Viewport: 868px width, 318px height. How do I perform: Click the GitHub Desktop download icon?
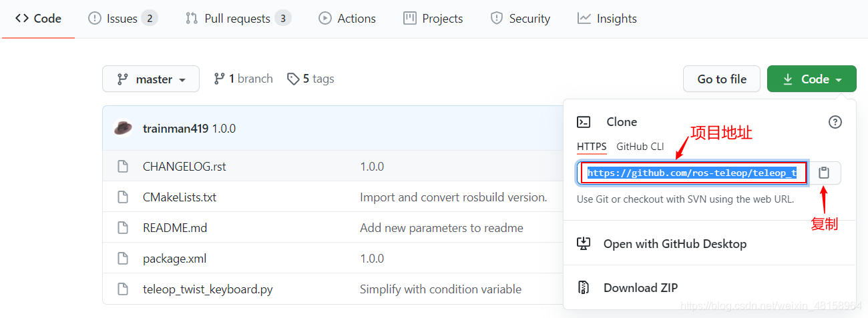584,244
